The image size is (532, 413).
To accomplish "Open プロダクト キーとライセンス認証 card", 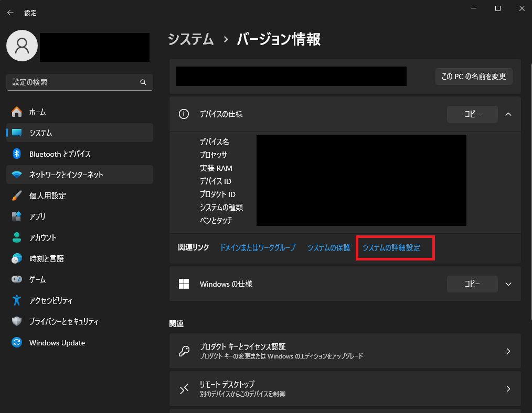I will coord(345,351).
